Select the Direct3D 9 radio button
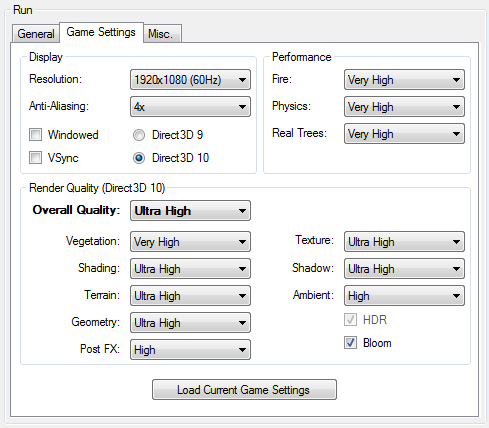The image size is (489, 428). click(139, 135)
